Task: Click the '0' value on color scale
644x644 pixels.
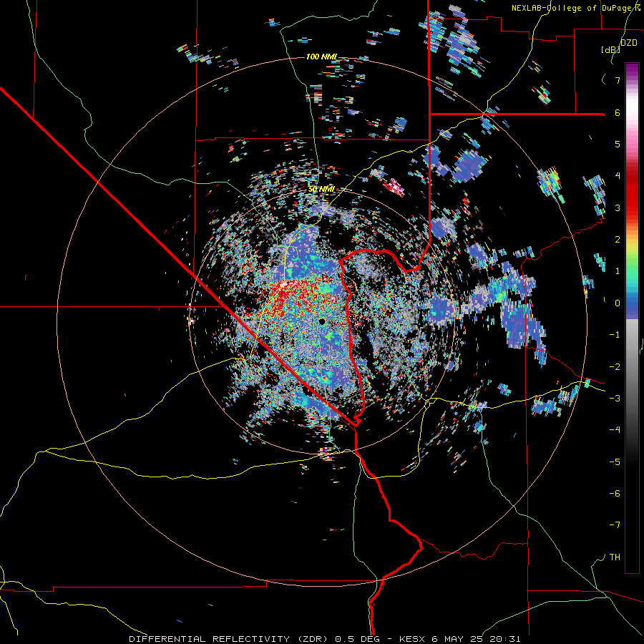Action: tap(618, 303)
